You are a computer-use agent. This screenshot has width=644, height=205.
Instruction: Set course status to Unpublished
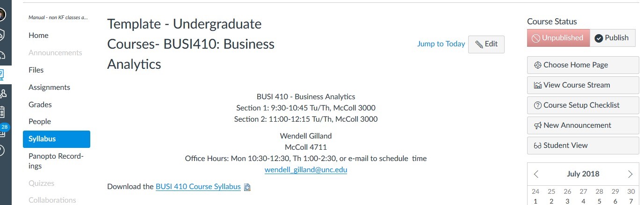tap(558, 38)
